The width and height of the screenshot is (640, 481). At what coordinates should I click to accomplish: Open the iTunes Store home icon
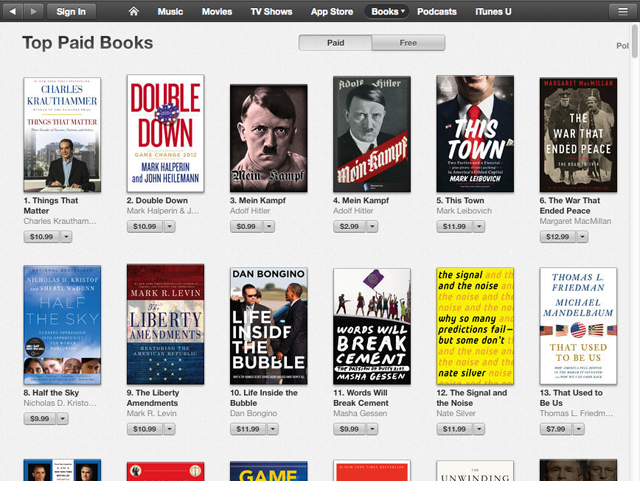[x=133, y=11]
